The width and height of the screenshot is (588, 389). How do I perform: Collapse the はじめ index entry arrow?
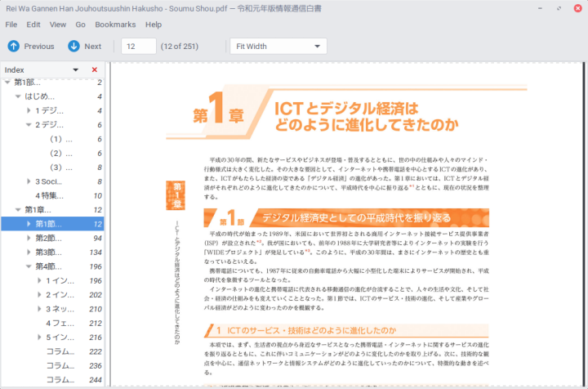coord(18,96)
